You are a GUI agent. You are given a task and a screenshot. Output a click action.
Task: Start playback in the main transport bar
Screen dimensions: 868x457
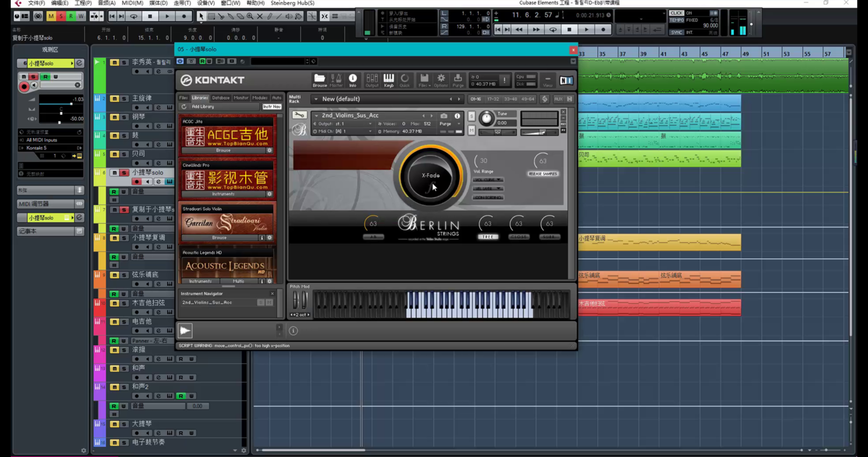586,29
